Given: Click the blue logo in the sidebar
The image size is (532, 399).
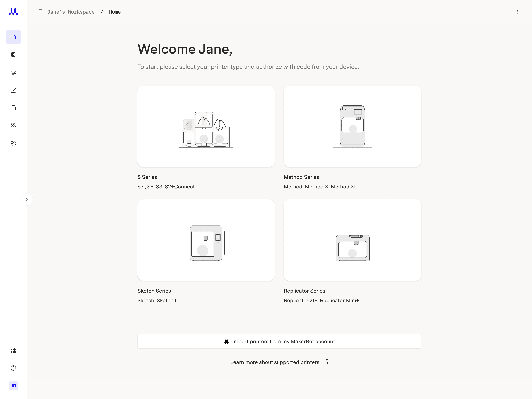Looking at the screenshot, I should tap(13, 12).
